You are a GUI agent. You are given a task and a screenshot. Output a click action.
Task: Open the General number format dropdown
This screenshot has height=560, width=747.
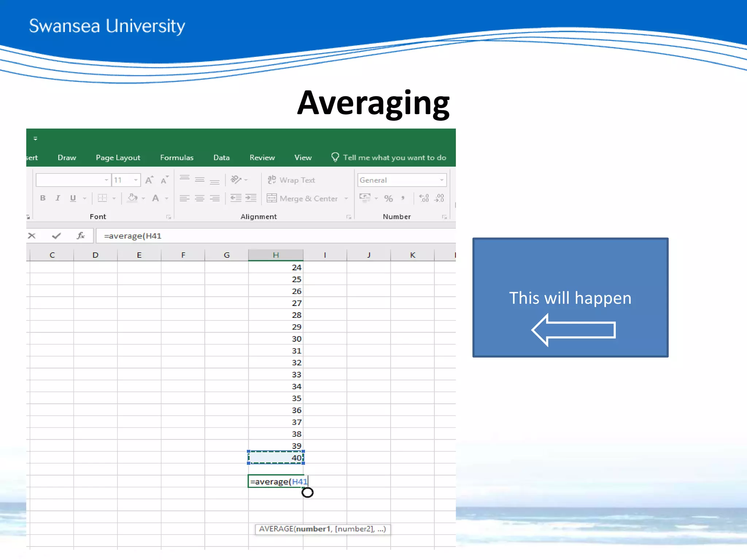(441, 180)
